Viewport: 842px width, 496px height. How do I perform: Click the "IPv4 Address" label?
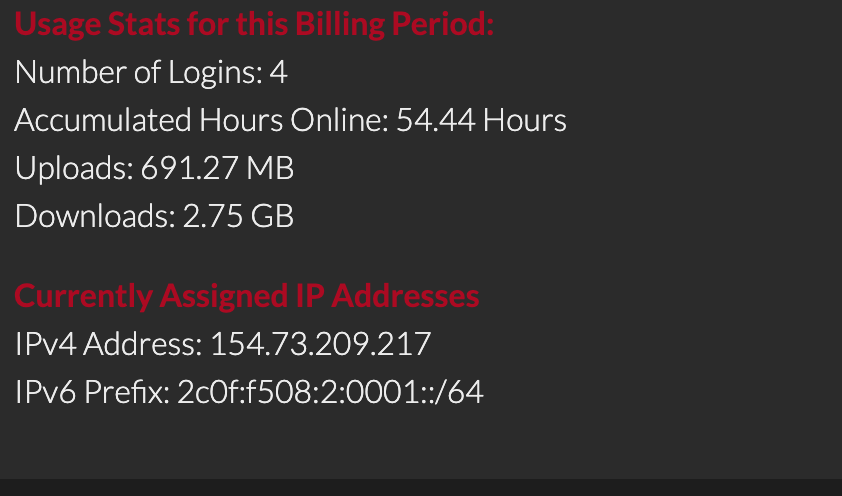[x=107, y=345]
